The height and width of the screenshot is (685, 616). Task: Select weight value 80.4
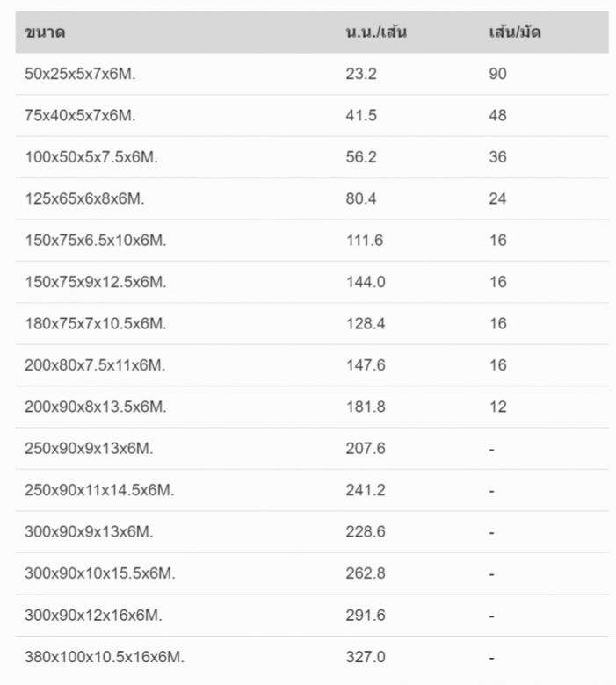click(360, 198)
